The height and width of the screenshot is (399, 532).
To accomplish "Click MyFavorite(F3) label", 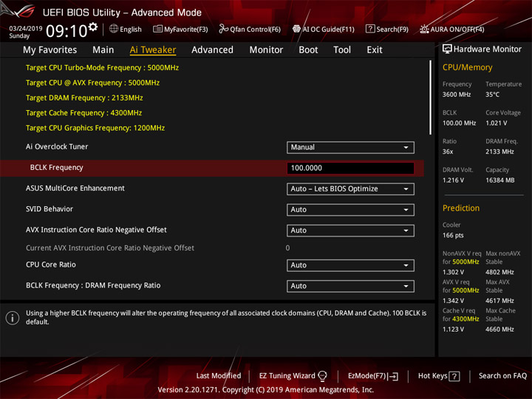I will 186,29.
